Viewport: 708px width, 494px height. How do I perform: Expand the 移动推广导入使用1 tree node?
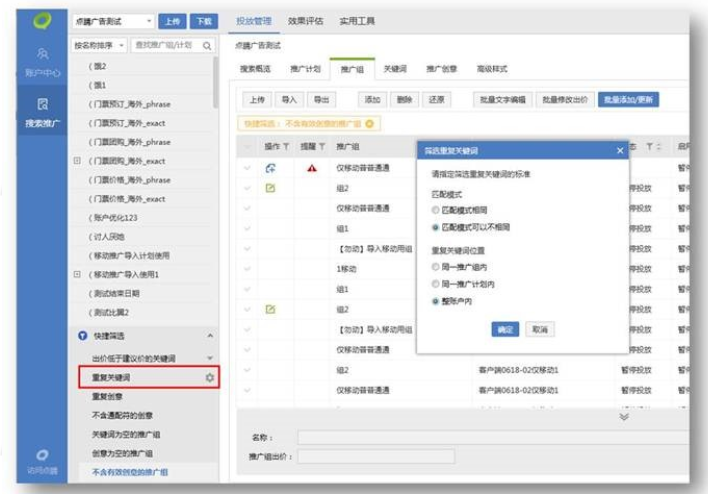[x=77, y=274]
